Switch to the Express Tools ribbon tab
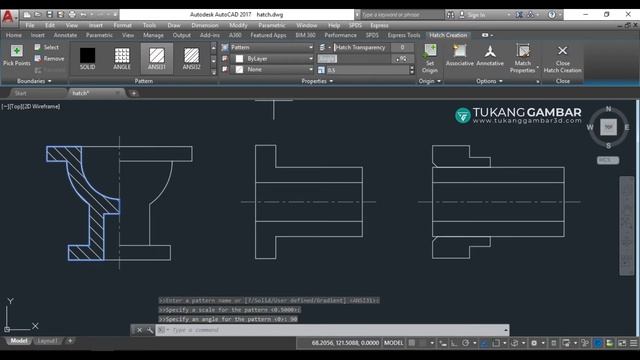 coord(404,35)
